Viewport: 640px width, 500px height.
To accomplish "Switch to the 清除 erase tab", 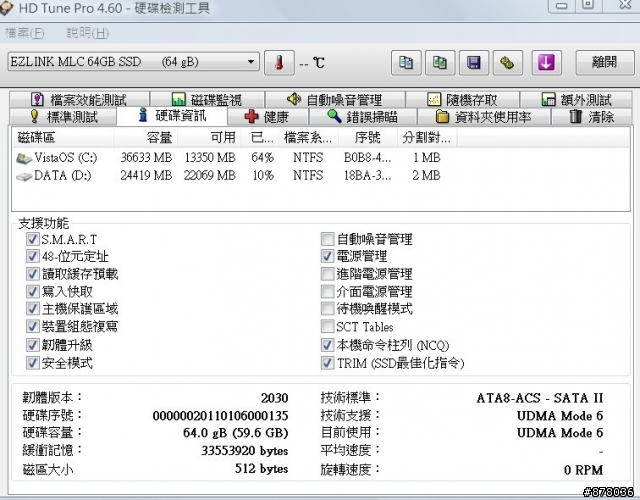I will (x=591, y=117).
